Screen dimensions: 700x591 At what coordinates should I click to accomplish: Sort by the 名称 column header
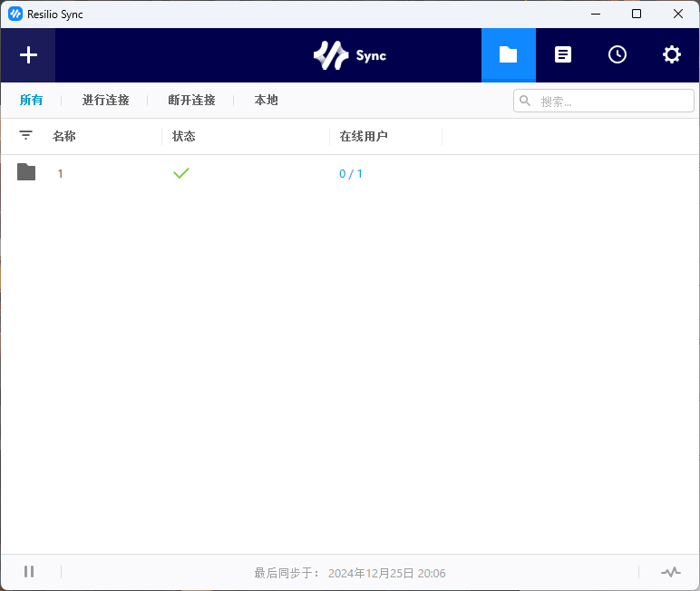[64, 137]
